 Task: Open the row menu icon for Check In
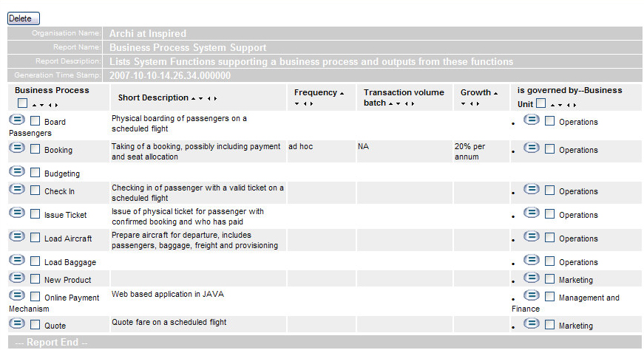click(x=16, y=190)
